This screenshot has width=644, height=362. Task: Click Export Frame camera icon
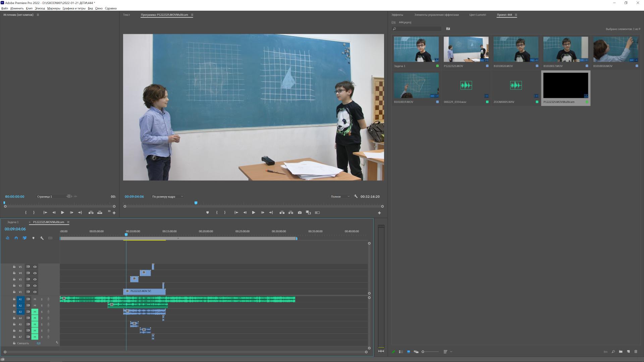pyautogui.click(x=300, y=213)
